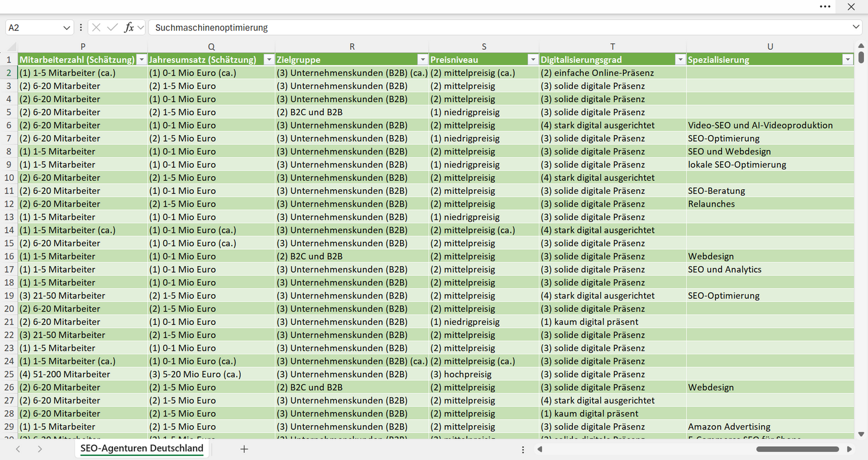Select '(1) kaum digital präsent' in row 28

[613, 414]
